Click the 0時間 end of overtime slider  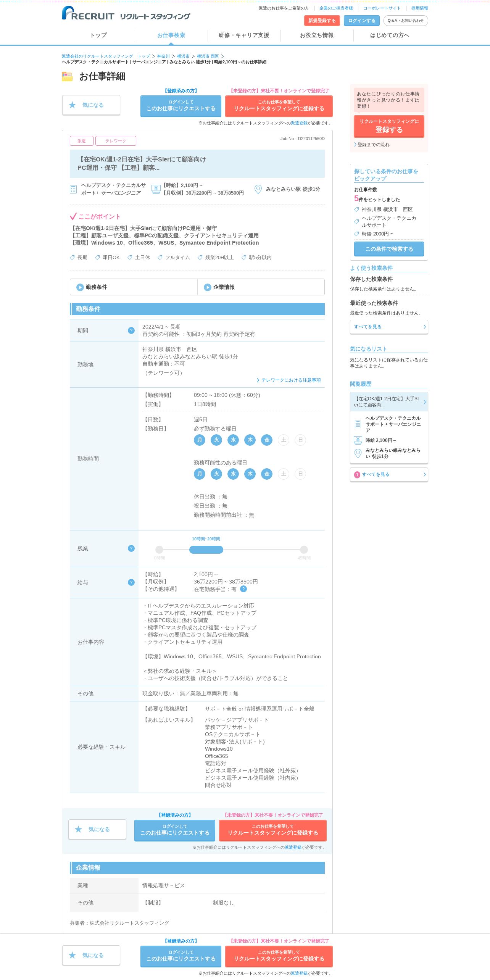[160, 550]
